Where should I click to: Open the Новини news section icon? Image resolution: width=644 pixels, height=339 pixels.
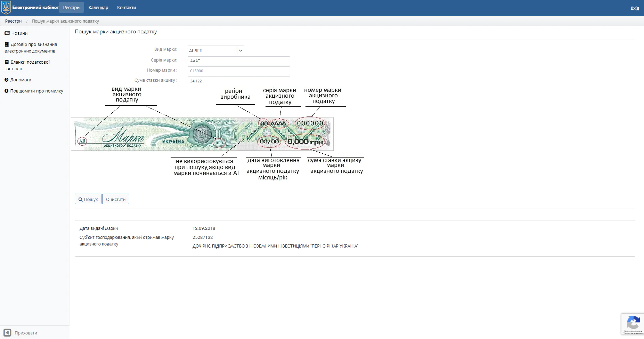point(6,33)
